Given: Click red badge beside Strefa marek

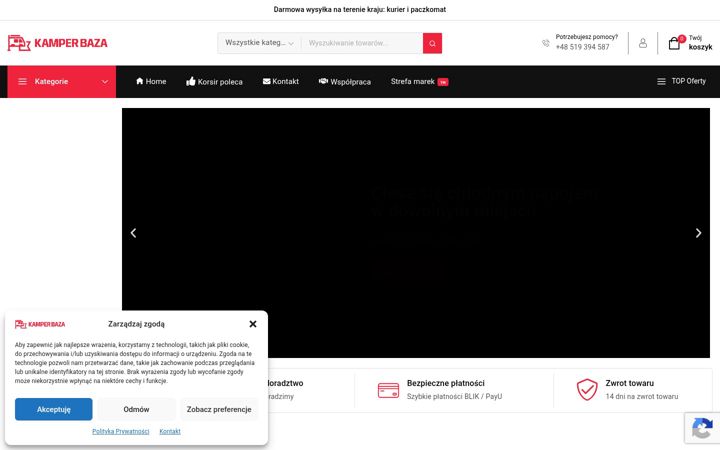Looking at the screenshot, I should (443, 82).
